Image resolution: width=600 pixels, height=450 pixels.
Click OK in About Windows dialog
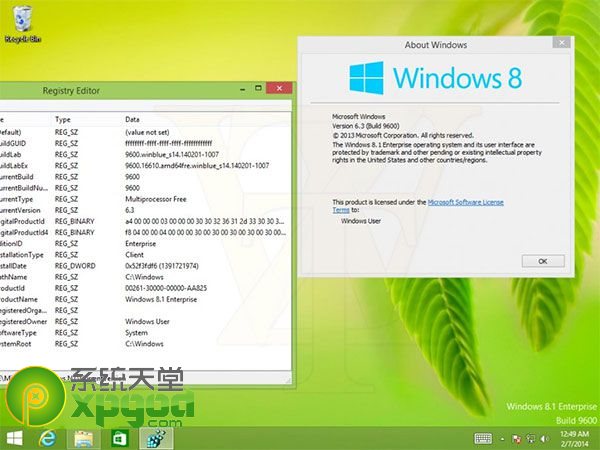543,261
